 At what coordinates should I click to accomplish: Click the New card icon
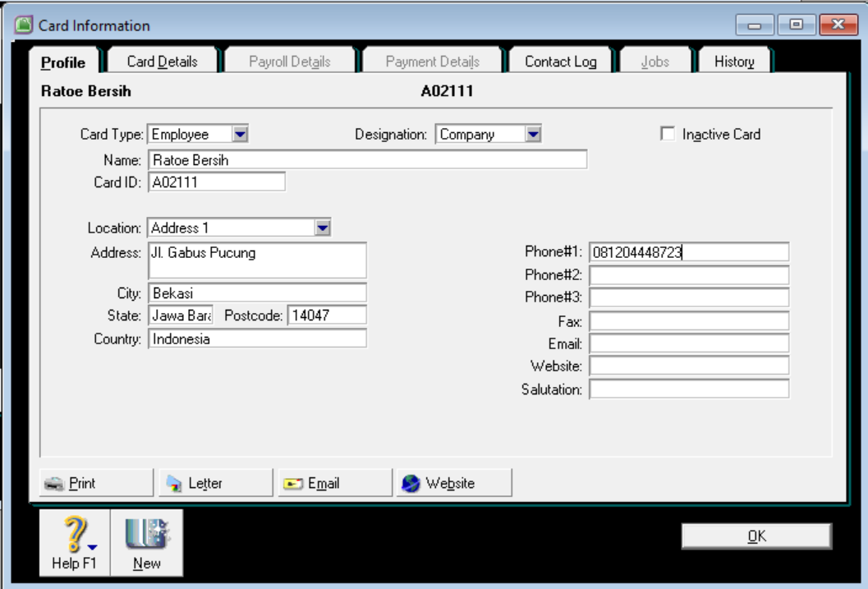click(x=145, y=533)
